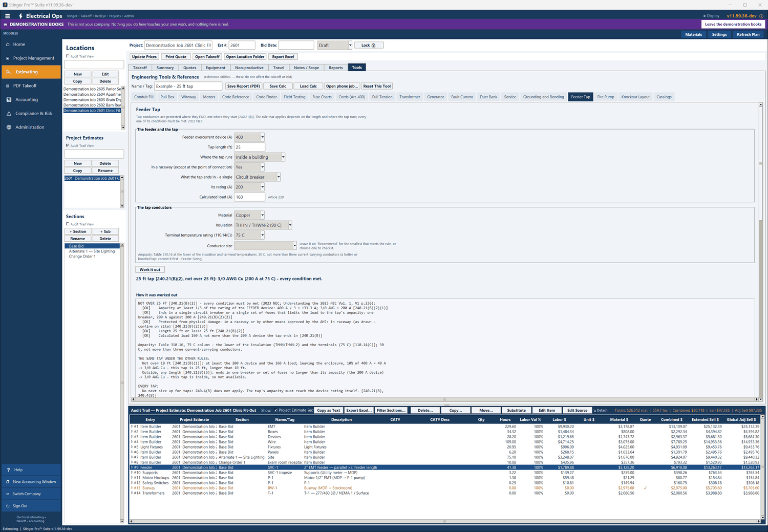Click the Detach icon in audit trail
This screenshot has width=768, height=532.
tap(595, 410)
